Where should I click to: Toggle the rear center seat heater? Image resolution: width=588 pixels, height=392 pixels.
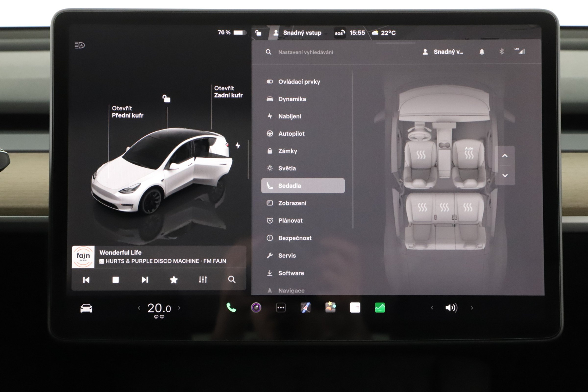pyautogui.click(x=444, y=208)
